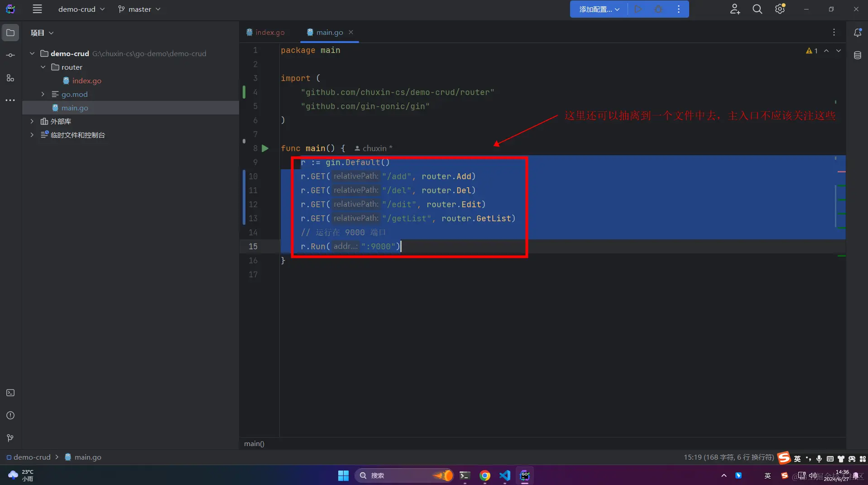Show hidden system tray icons chevron

(724, 475)
